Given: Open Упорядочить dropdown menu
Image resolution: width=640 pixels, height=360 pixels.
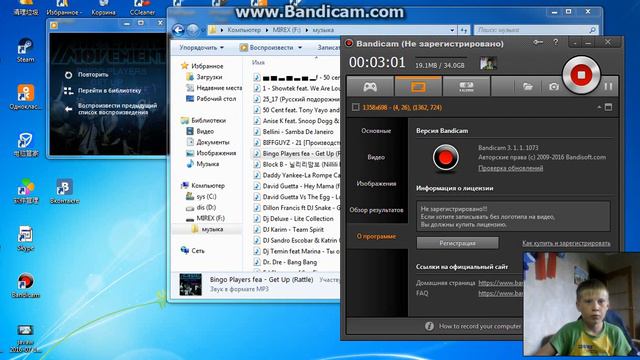Looking at the screenshot, I should [x=202, y=48].
